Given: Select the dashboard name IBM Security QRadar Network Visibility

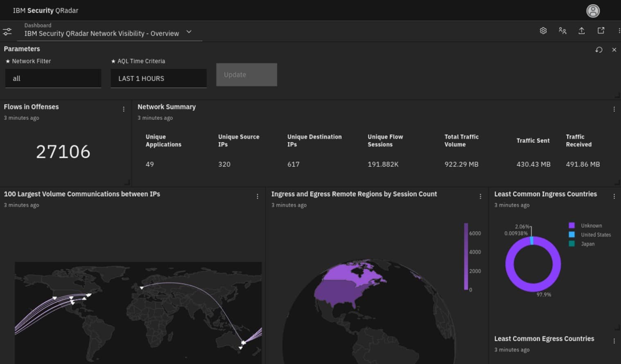Looking at the screenshot, I should pyautogui.click(x=102, y=34).
